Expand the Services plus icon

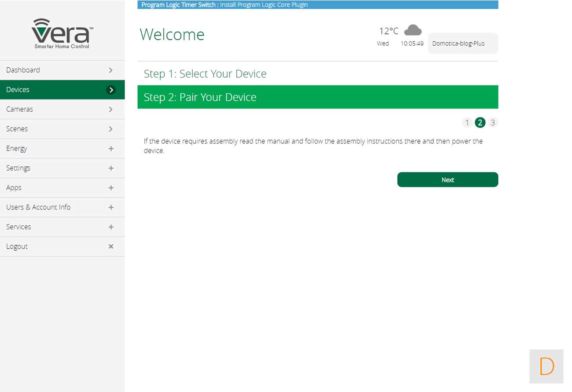point(111,227)
